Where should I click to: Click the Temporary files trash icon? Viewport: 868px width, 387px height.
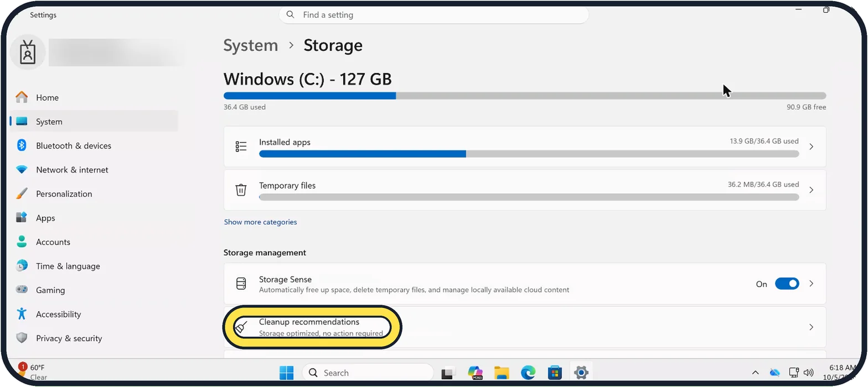241,190
